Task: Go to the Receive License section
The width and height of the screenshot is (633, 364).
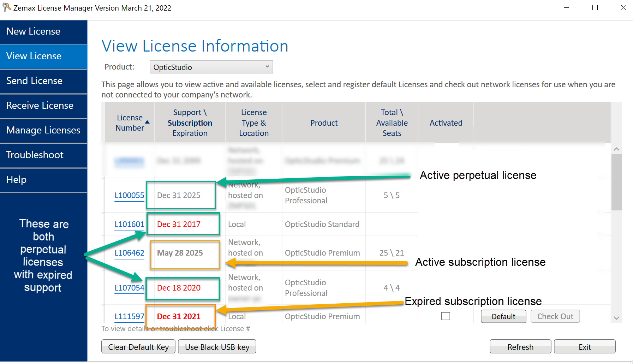Action: tap(44, 106)
